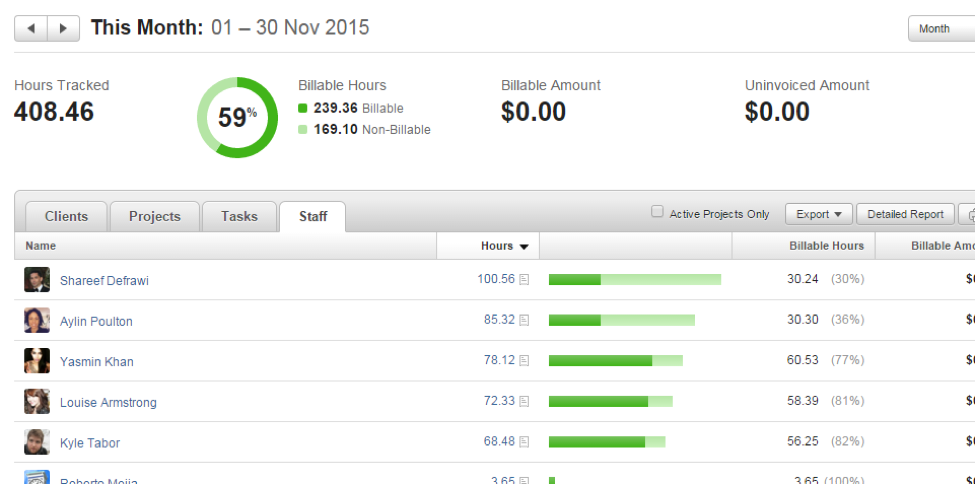
Task: Click Louise Armstrong's hours progress bar
Action: 610,402
